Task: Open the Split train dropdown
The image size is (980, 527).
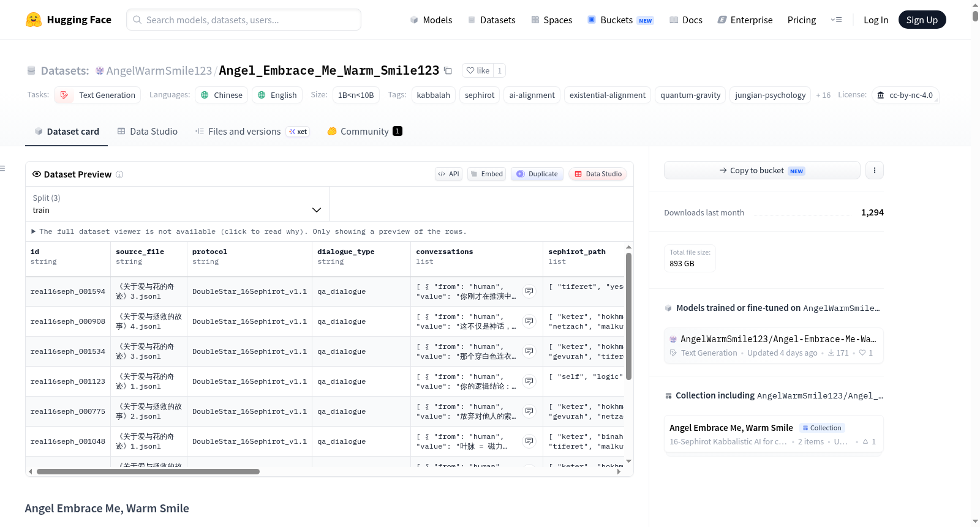Action: [177, 204]
